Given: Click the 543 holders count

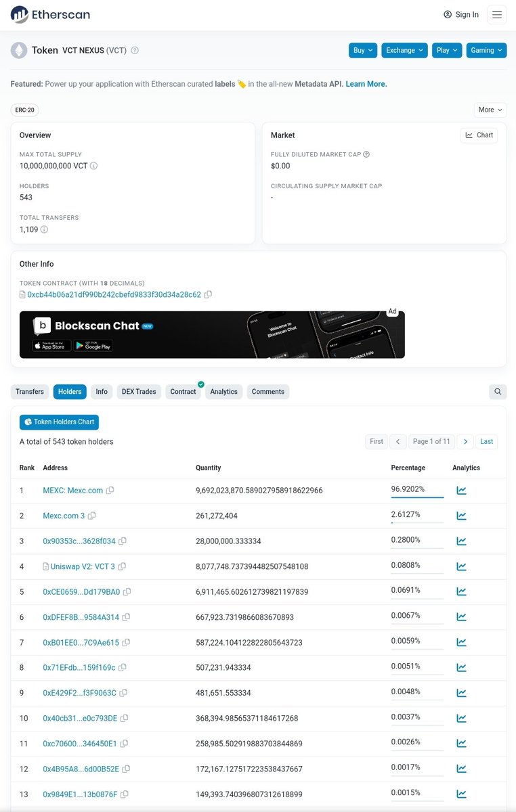Looking at the screenshot, I should (x=26, y=198).
